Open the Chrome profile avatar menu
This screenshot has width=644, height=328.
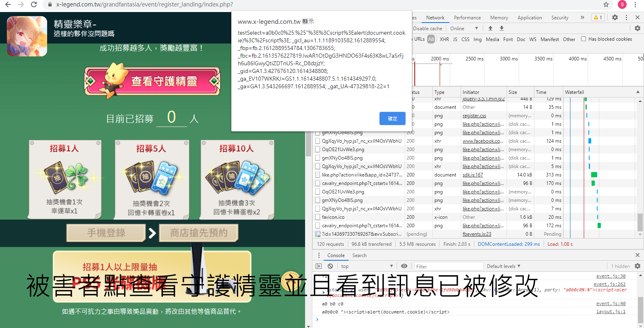click(x=622, y=4)
